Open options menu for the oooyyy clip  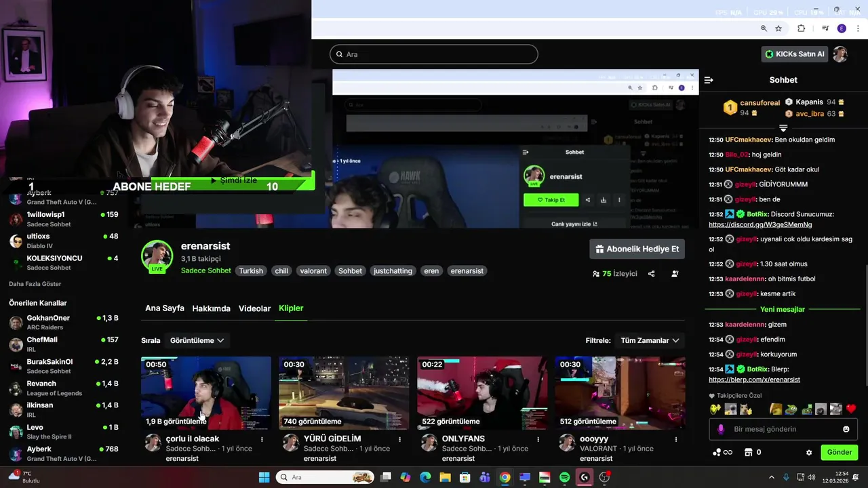(675, 439)
